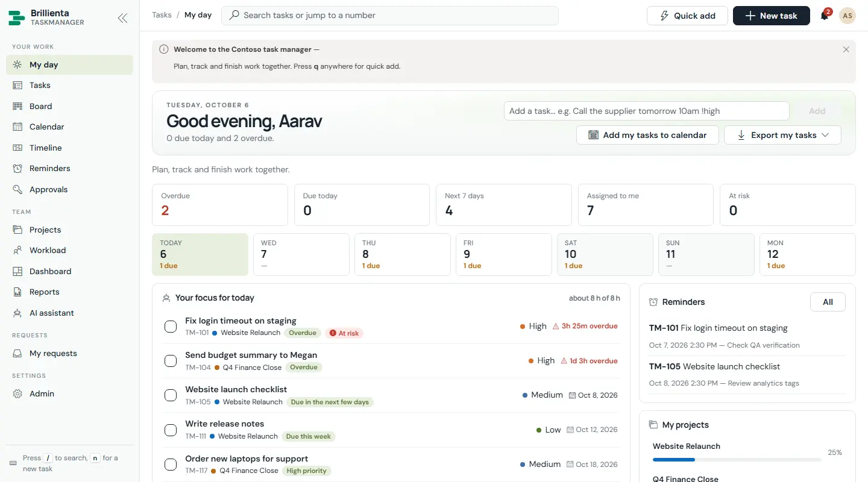The height and width of the screenshot is (482, 868).
Task: Open the Timeline page
Action: [69, 148]
